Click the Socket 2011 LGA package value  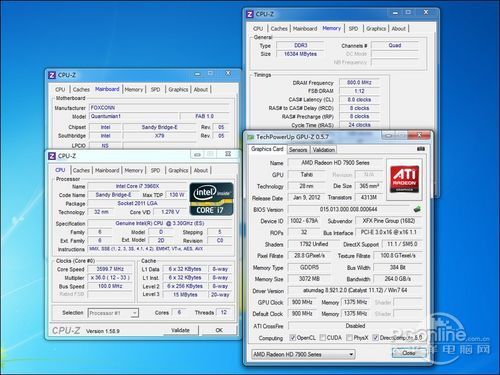pyautogui.click(x=137, y=203)
